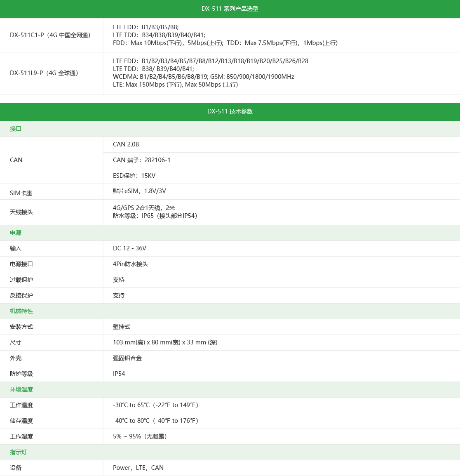Click the 储存温度 label

click(21, 421)
